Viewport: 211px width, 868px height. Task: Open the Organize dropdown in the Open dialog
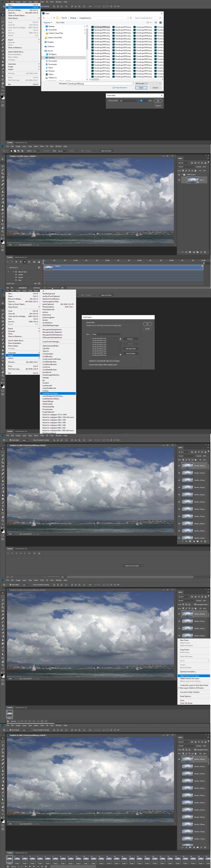tap(48, 23)
